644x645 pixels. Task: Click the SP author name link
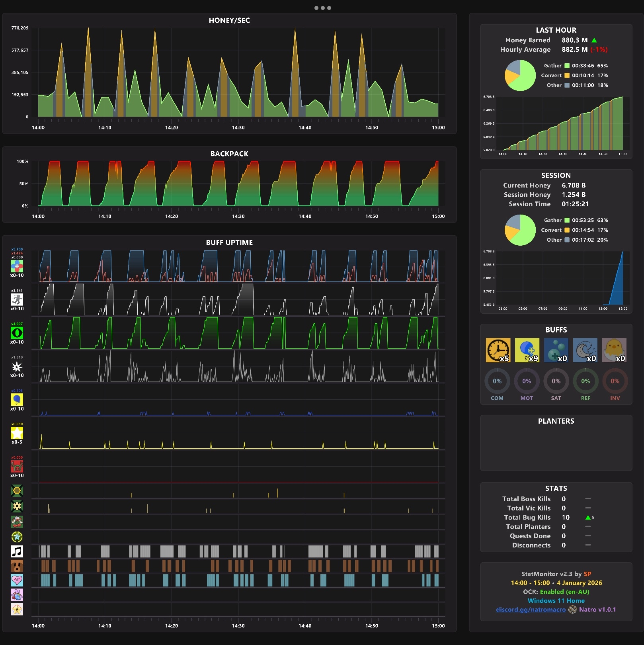click(587, 574)
